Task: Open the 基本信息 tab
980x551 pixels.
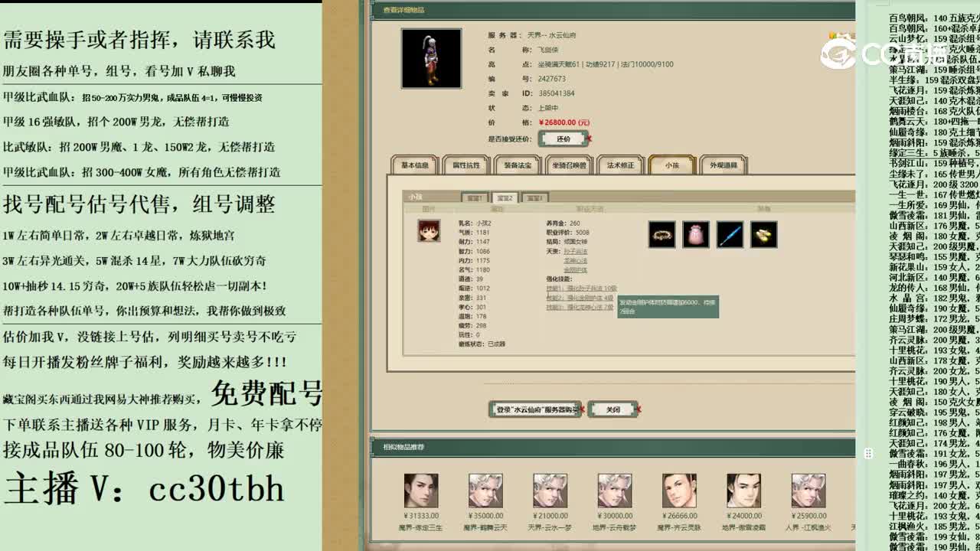Action: click(415, 165)
